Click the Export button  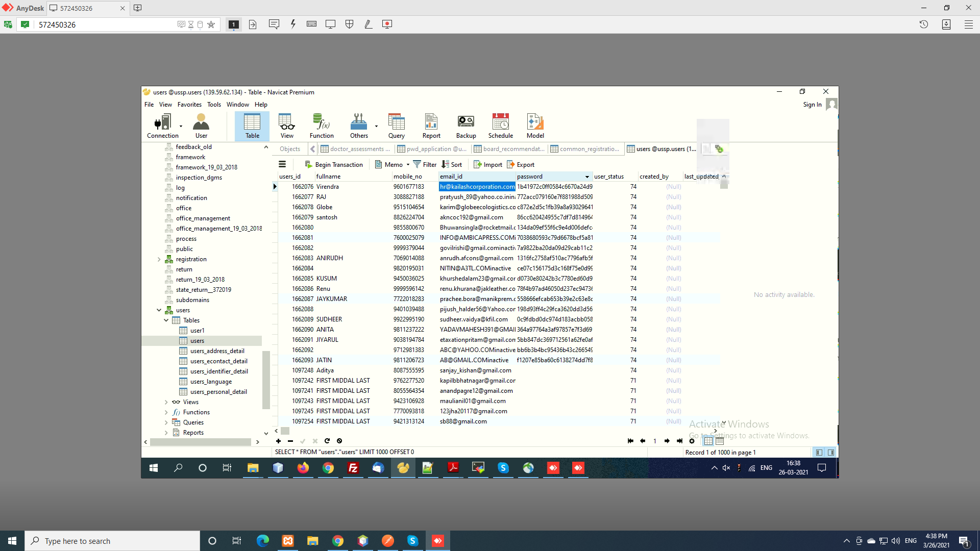tap(521, 165)
